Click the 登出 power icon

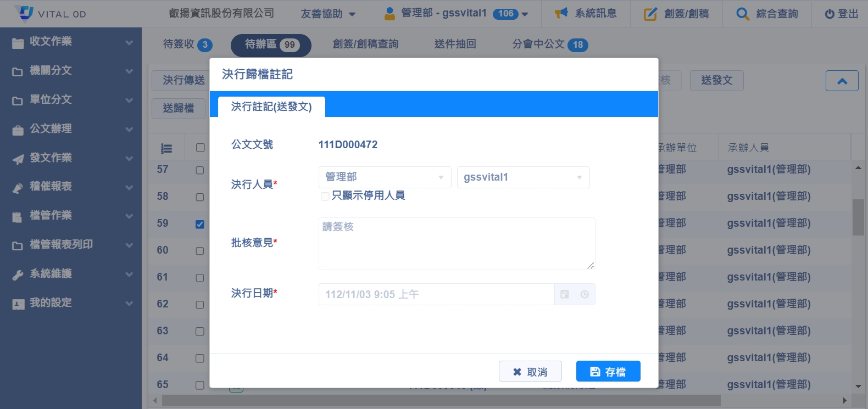[x=830, y=14]
